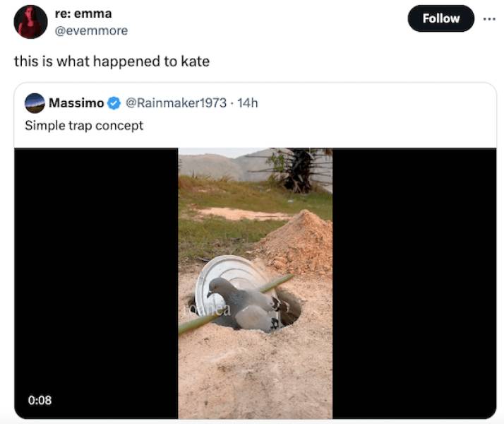Screen dimensions: 504x424
Task: Click the 'Simple trap concept' quoted text
Action: pos(84,125)
